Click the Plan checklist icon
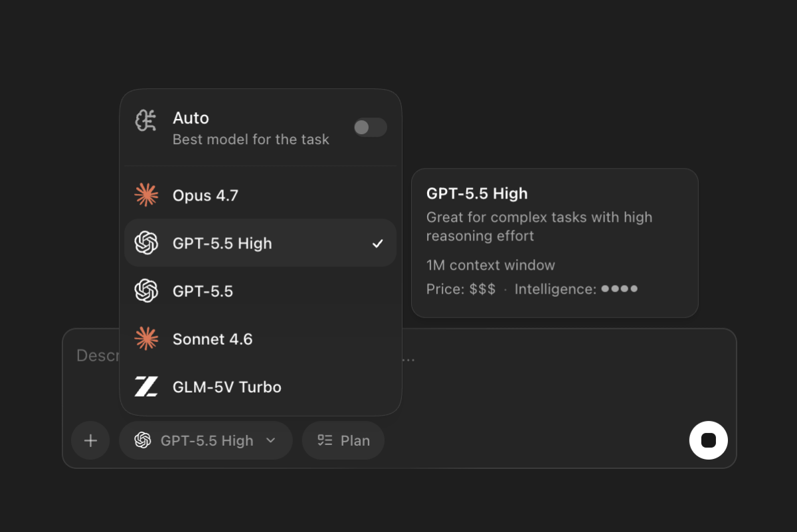797x532 pixels. (x=325, y=440)
